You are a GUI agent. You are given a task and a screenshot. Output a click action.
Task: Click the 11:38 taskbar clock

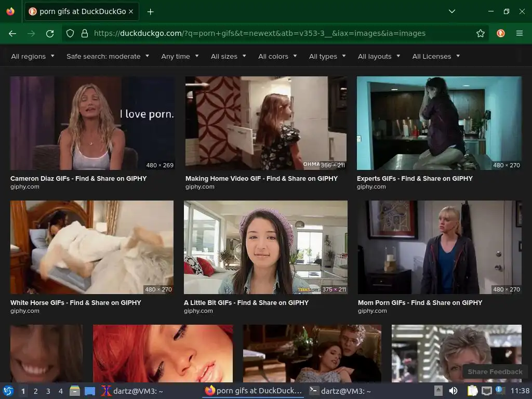pos(520,391)
